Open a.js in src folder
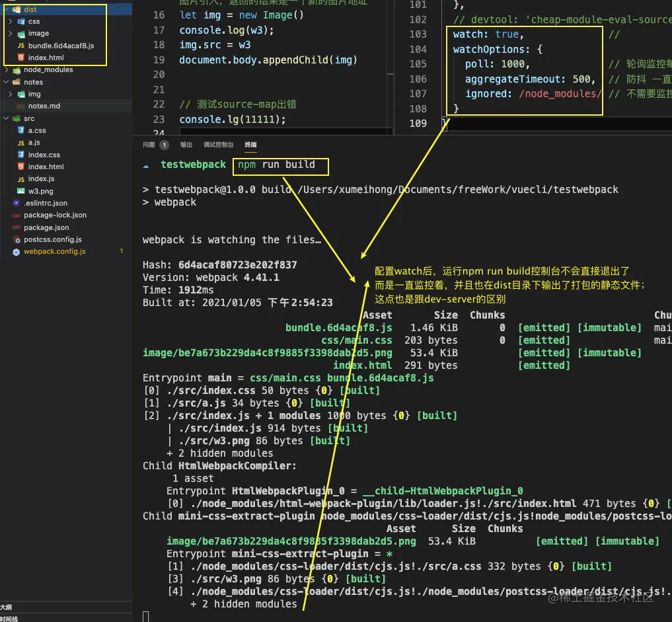Screen dimensions: 672x622 point(34,142)
